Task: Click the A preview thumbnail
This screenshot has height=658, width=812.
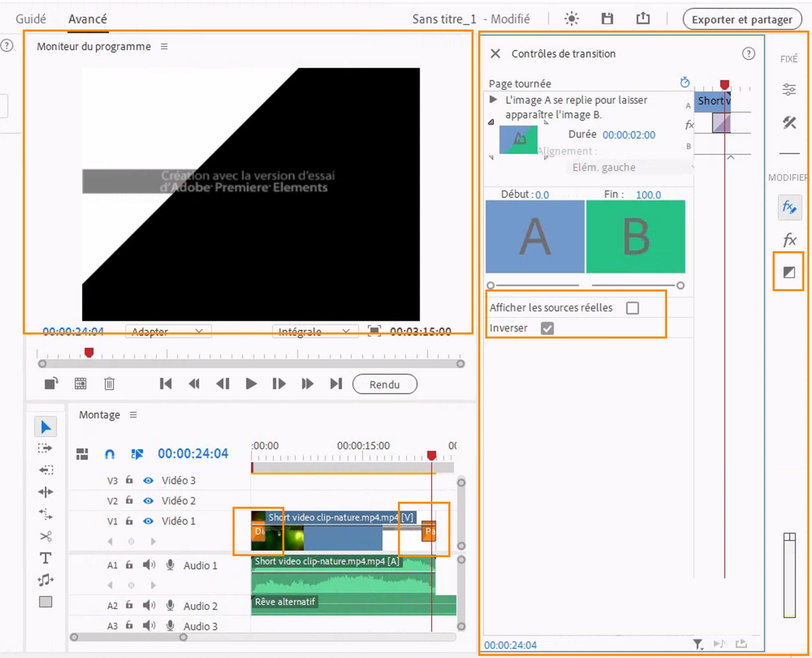Action: pyautogui.click(x=535, y=236)
